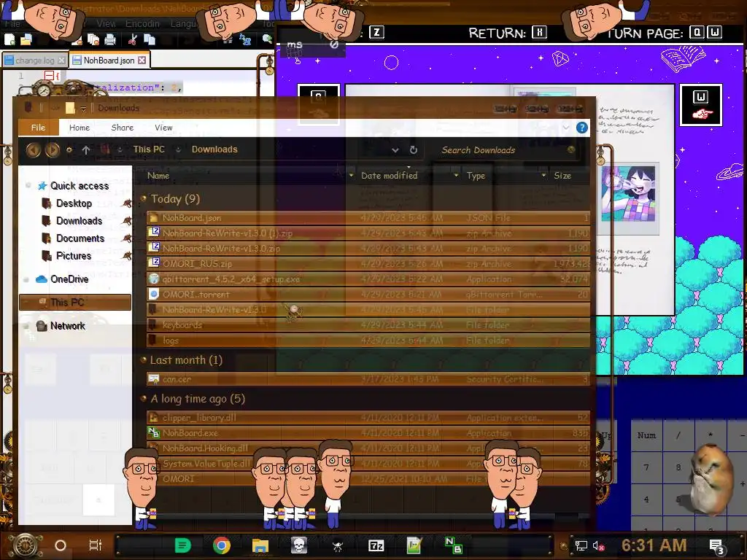The width and height of the screenshot is (747, 560).
Task: Open the NohBoard icon on taskbar
Action: click(453, 545)
